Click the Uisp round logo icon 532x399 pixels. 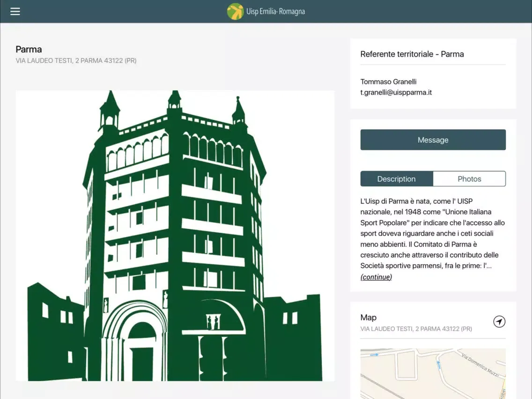[x=235, y=11]
